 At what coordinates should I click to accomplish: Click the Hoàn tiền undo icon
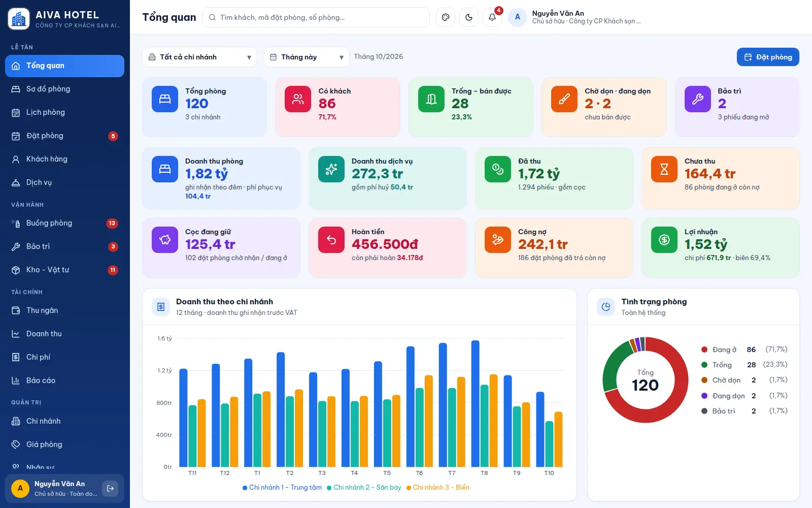pyautogui.click(x=331, y=240)
